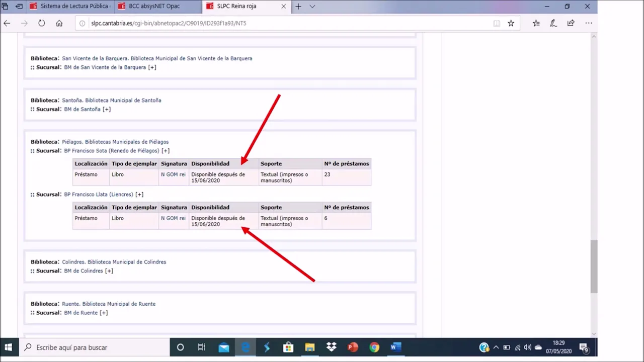Open clock showing 18:29 07/05/2020

tap(558, 347)
